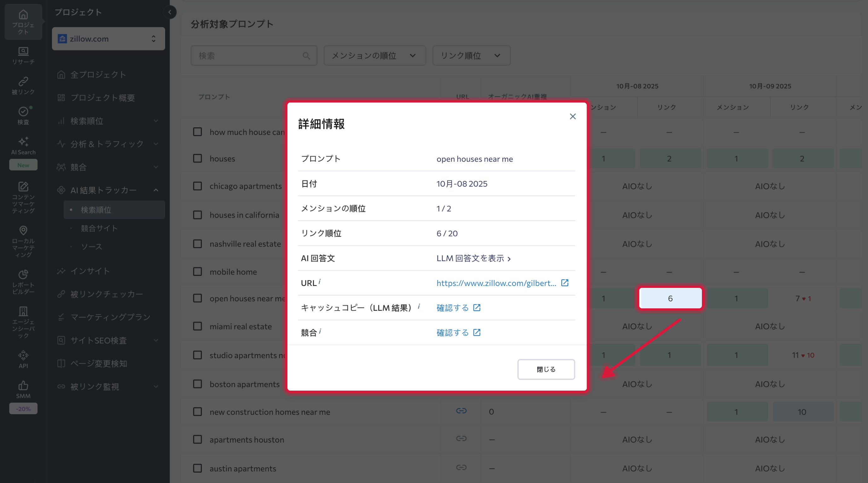Open the zillow URL external link icon in dialog
This screenshot has height=483, width=868.
[565, 283]
